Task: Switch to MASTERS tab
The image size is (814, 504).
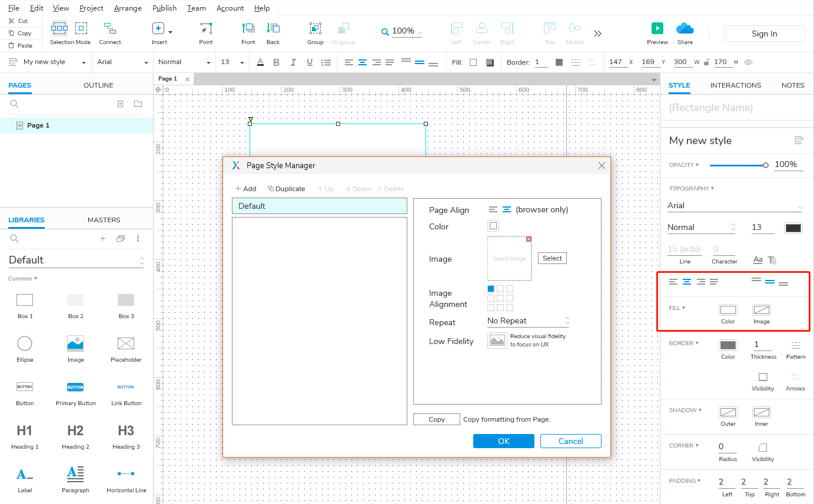Action: 104,220
